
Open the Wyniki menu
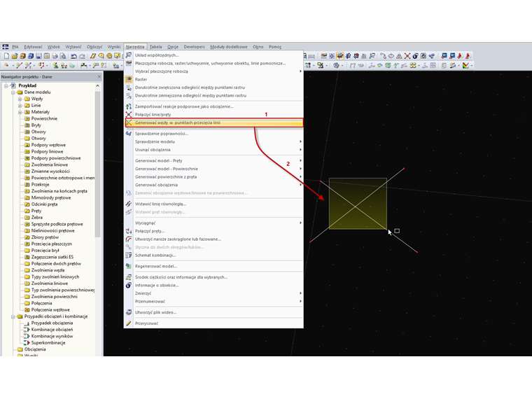click(114, 47)
